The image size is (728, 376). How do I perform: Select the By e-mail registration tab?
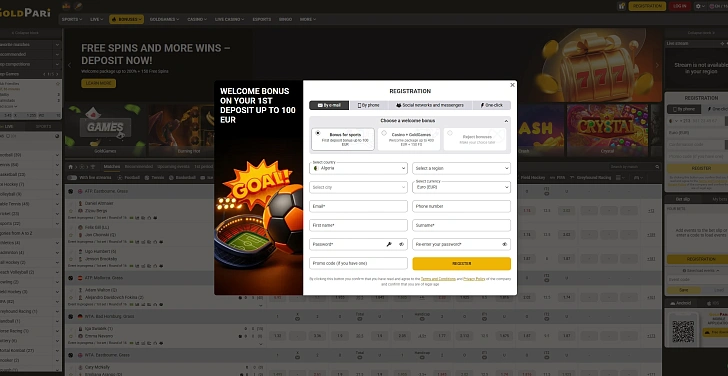(329, 105)
